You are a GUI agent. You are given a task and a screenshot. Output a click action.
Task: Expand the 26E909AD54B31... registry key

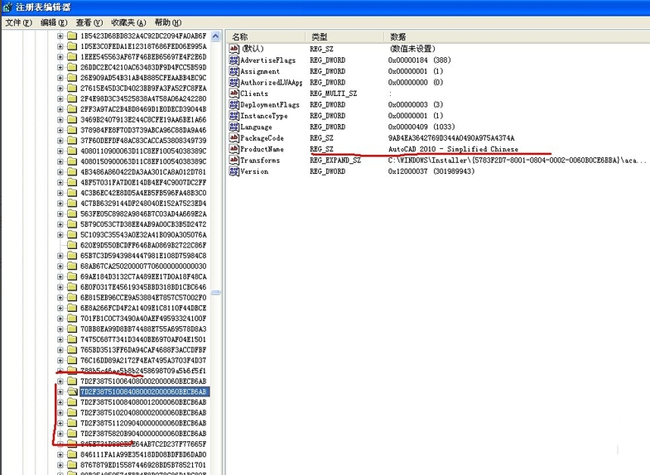[x=61, y=78]
